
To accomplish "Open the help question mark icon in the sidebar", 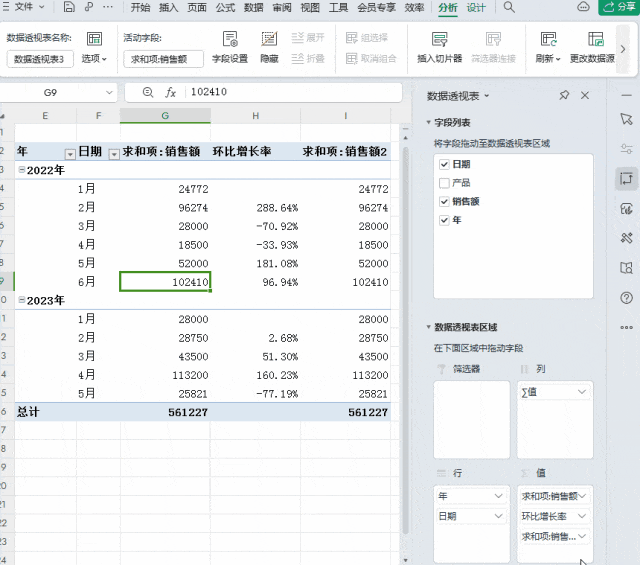I will [x=627, y=298].
